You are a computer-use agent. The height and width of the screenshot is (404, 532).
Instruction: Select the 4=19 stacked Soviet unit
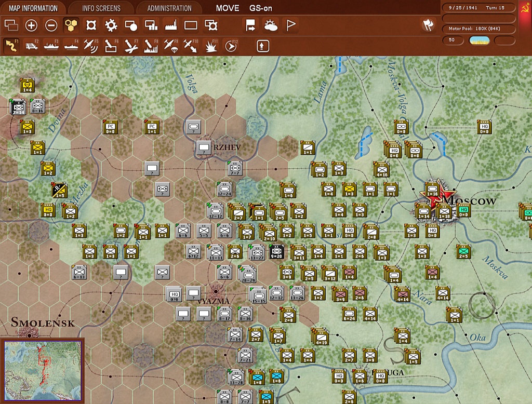tap(321, 336)
